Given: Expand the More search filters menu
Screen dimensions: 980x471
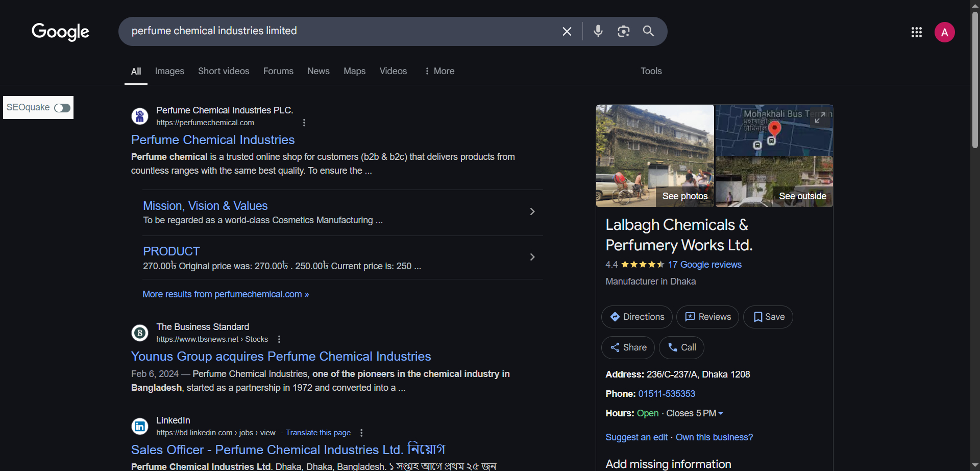Looking at the screenshot, I should 439,71.
